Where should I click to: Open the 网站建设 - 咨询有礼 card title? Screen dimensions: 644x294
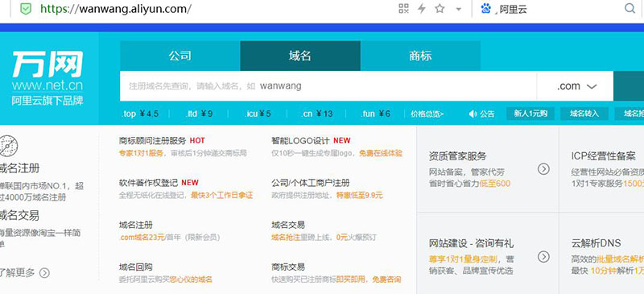(x=471, y=243)
